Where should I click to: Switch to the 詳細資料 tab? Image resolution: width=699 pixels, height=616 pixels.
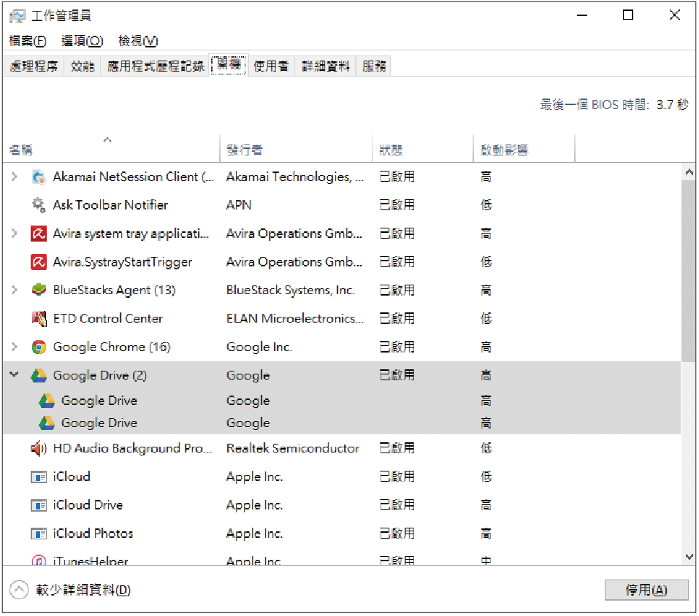[326, 66]
